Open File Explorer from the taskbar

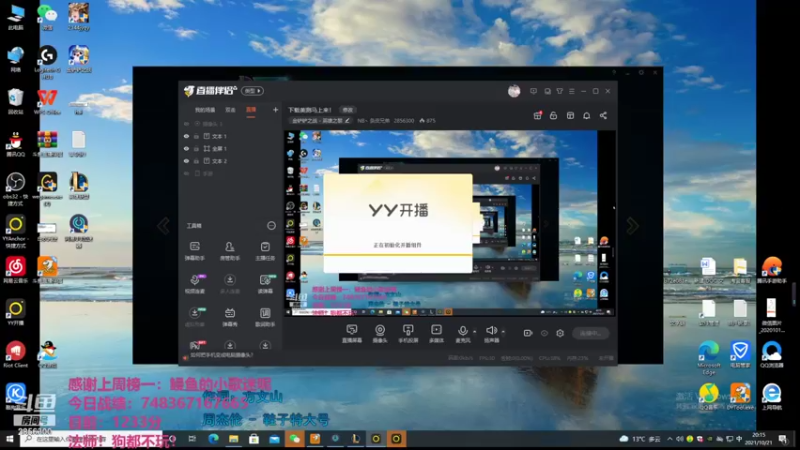click(x=234, y=439)
